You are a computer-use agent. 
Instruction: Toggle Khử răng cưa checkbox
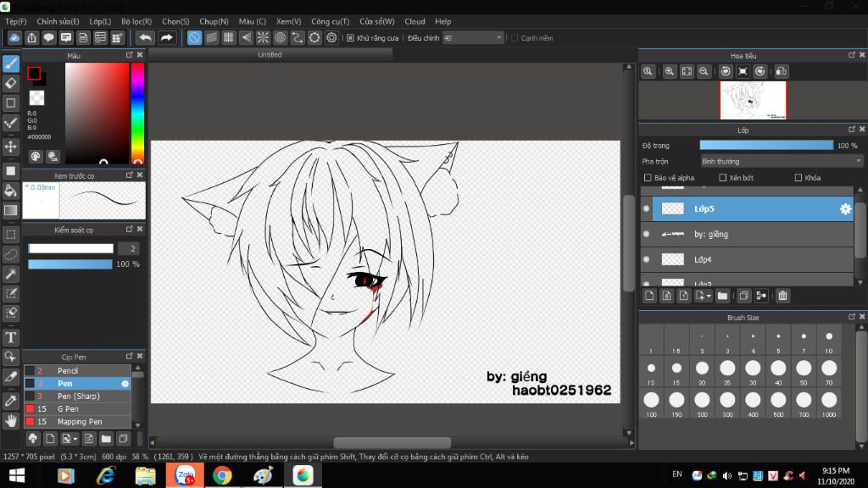[350, 38]
